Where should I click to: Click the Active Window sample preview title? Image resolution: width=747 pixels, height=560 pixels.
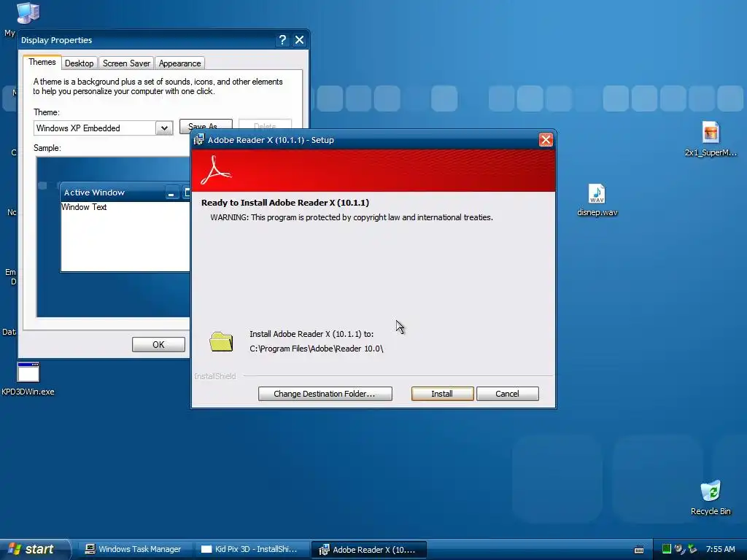94,192
